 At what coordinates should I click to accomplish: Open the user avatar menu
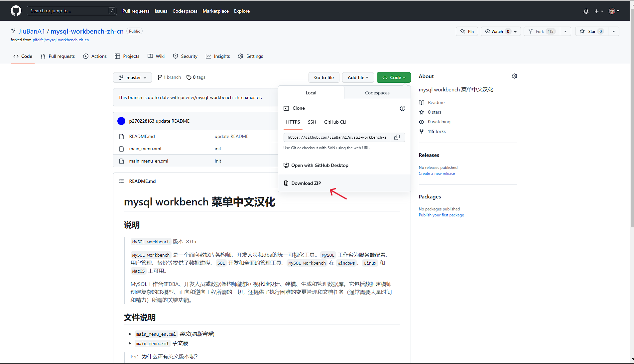click(x=614, y=11)
